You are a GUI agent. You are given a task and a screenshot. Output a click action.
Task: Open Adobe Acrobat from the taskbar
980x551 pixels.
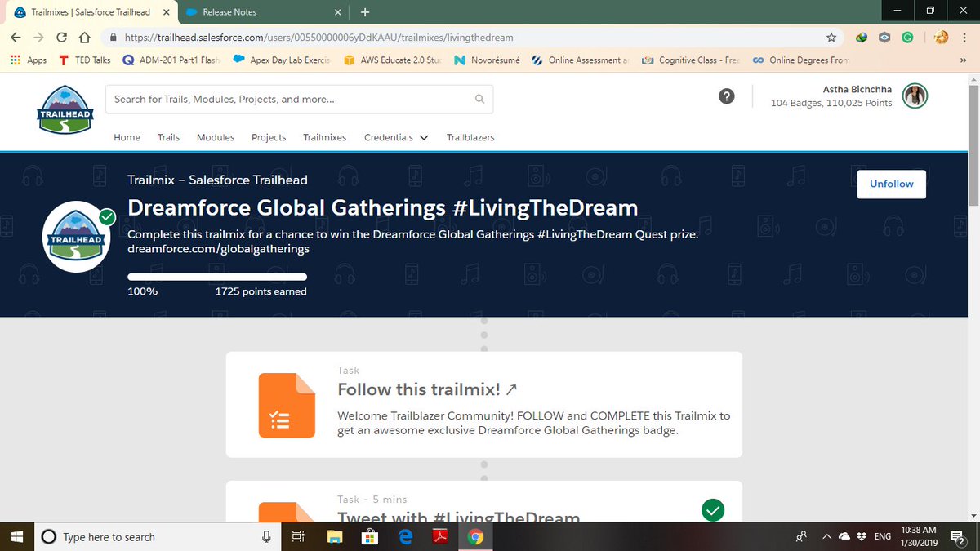click(439, 537)
